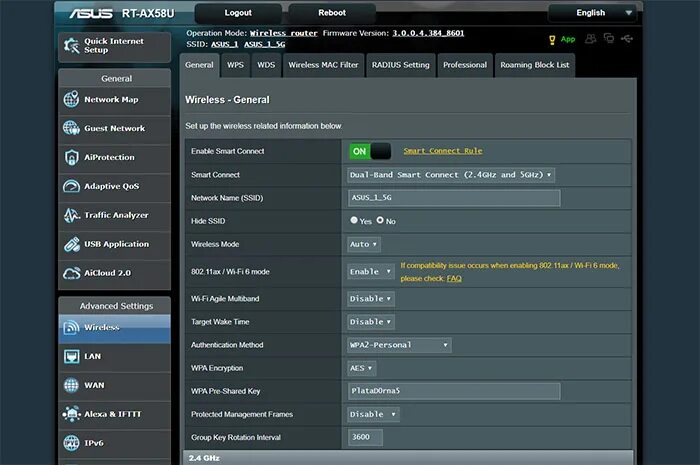Click the Network Name (SSID) input field

tap(454, 198)
